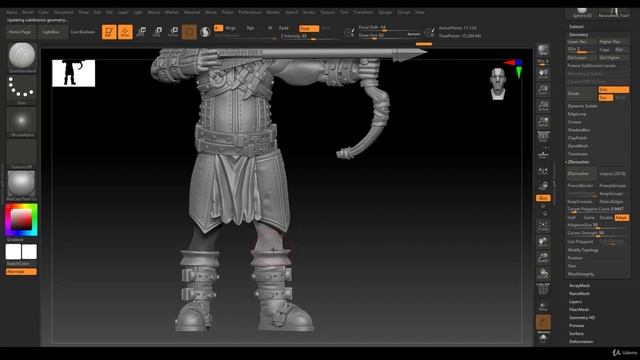Expand the Modify Topology section
Viewport: 640px width, 360px height.
pos(583,250)
